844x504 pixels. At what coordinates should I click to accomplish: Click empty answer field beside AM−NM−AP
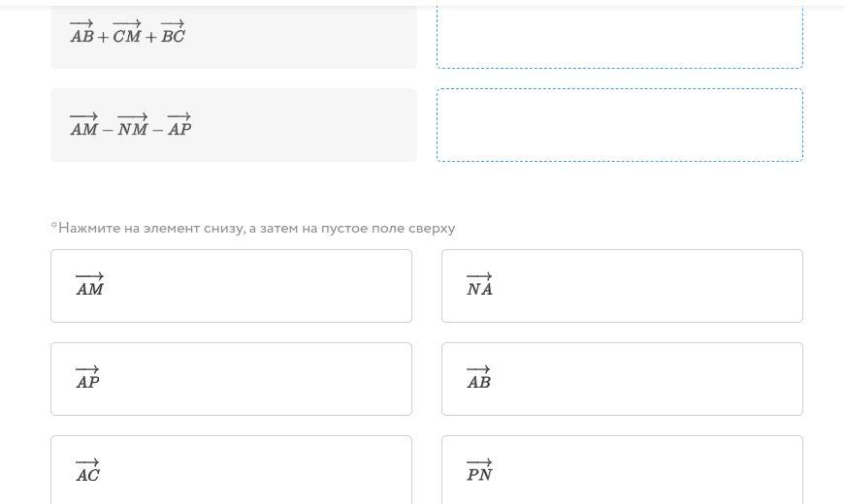pos(619,125)
